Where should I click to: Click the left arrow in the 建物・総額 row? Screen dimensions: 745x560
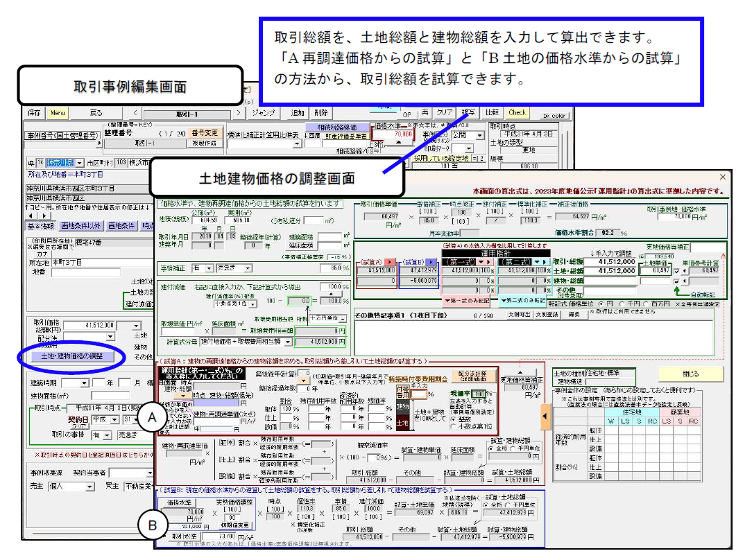tap(684, 281)
